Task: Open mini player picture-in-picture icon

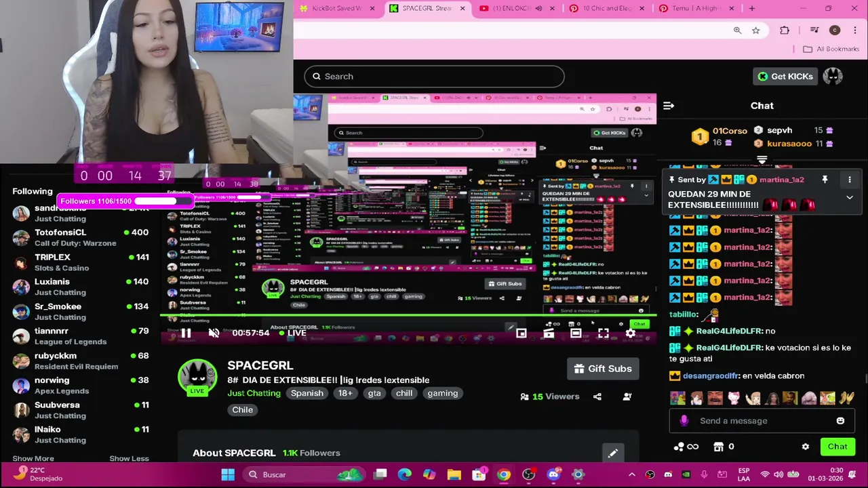Action: pyautogui.click(x=521, y=333)
